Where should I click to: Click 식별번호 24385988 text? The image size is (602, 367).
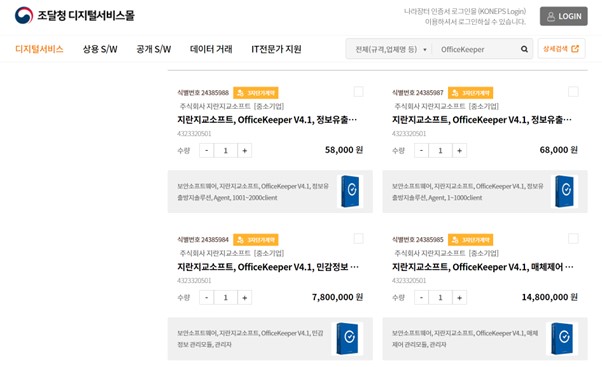pyautogui.click(x=203, y=93)
